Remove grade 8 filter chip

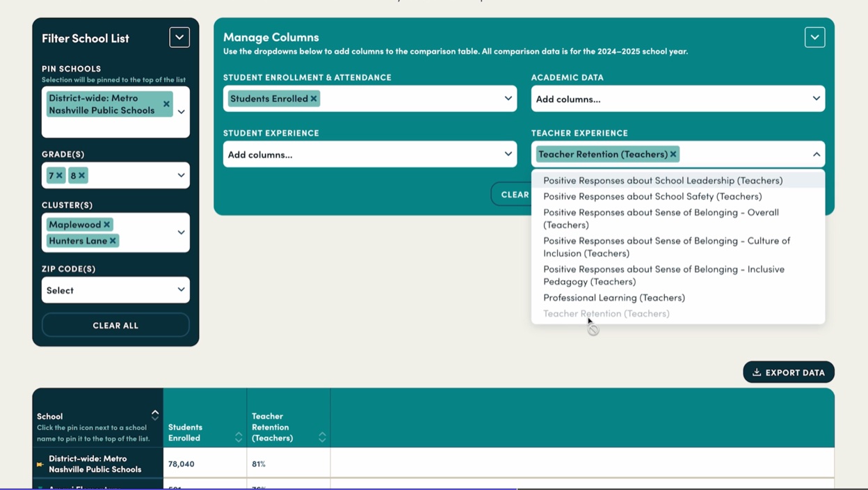[81, 175]
